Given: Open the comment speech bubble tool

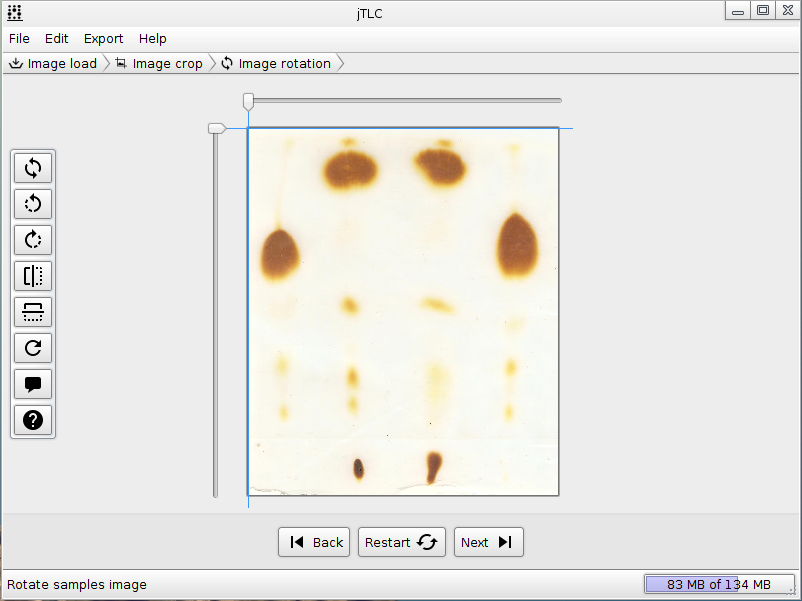Looking at the screenshot, I should pyautogui.click(x=33, y=384).
